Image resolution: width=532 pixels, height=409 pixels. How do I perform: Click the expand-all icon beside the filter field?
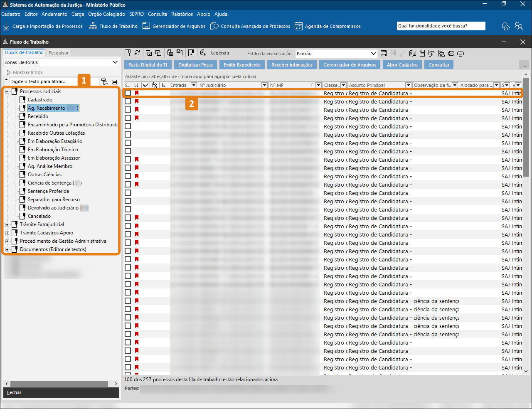(x=105, y=82)
